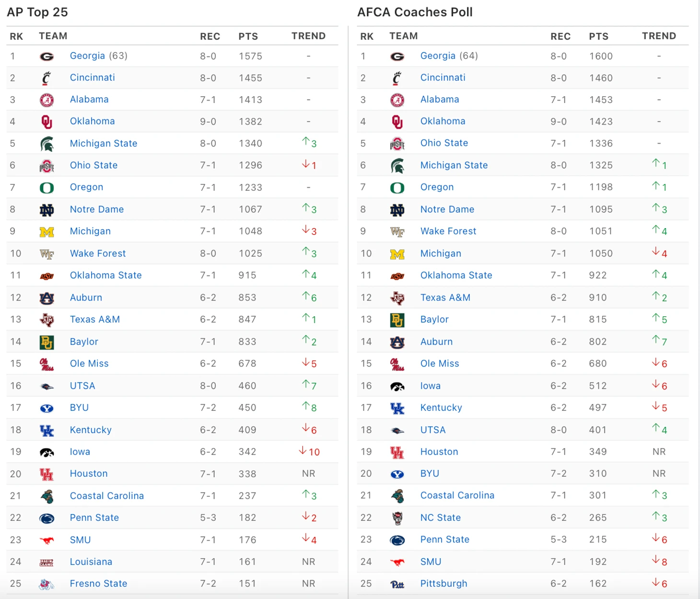Click TREND column header in Coaches Poll
The width and height of the screenshot is (700, 599).
point(659,36)
